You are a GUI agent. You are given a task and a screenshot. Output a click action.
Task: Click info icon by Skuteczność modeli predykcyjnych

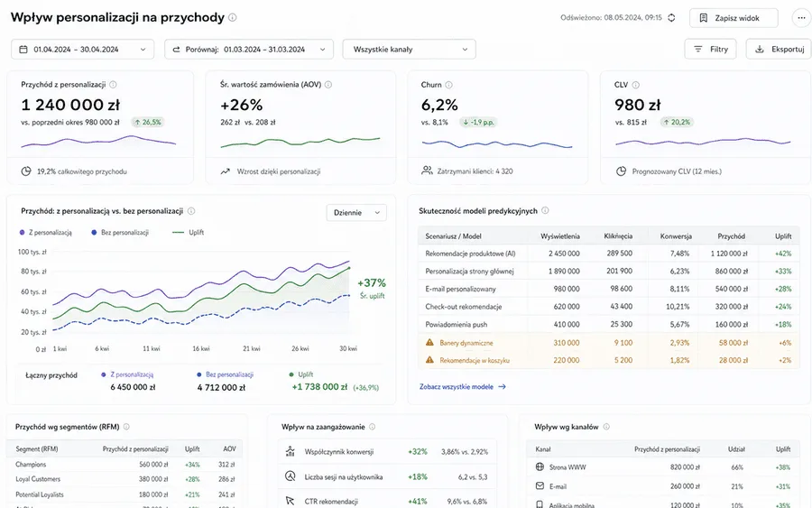545,210
